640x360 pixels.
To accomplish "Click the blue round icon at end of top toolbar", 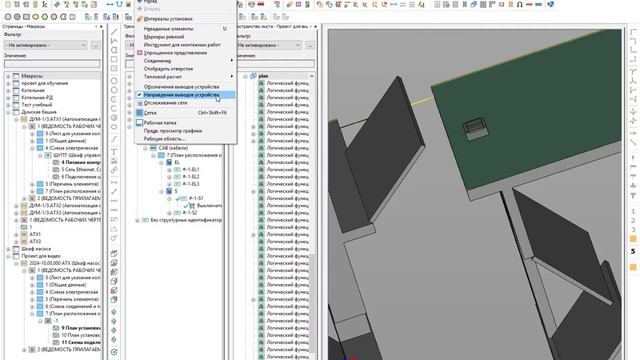I will pyautogui.click(x=550, y=4).
